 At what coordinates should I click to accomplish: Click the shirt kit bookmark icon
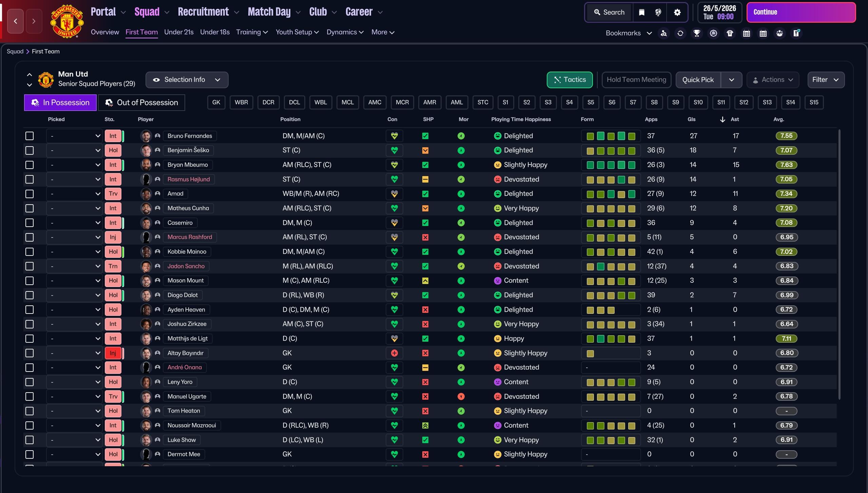click(730, 33)
